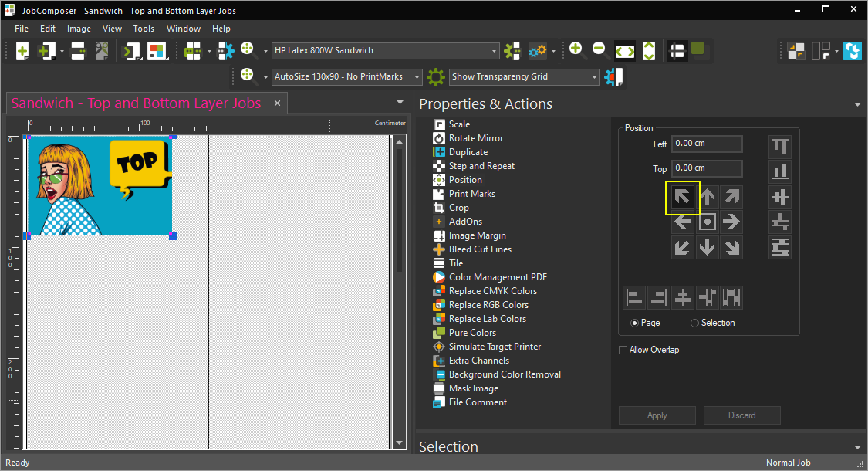Select the TOP pop-art image on canvas
The image size is (868, 471).
[100, 185]
